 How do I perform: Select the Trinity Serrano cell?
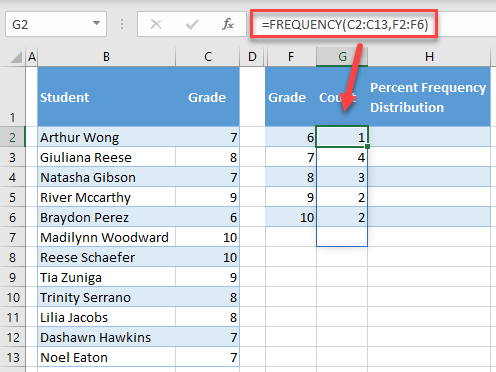[106, 297]
